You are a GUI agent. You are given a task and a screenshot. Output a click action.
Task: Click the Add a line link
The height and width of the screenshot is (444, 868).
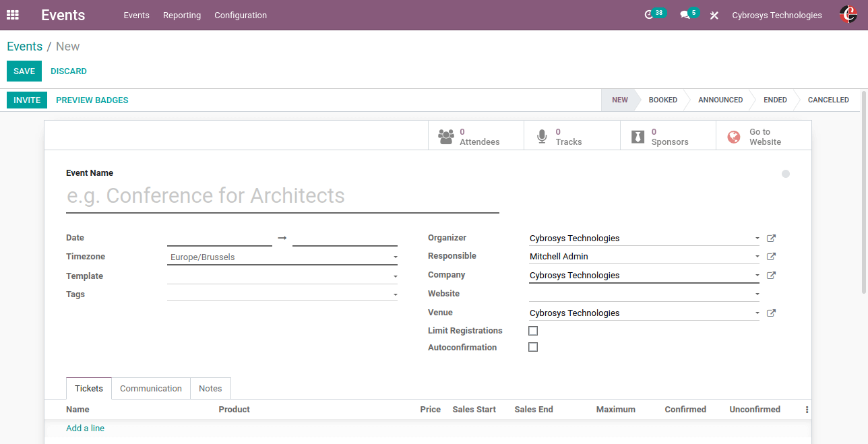(x=85, y=428)
